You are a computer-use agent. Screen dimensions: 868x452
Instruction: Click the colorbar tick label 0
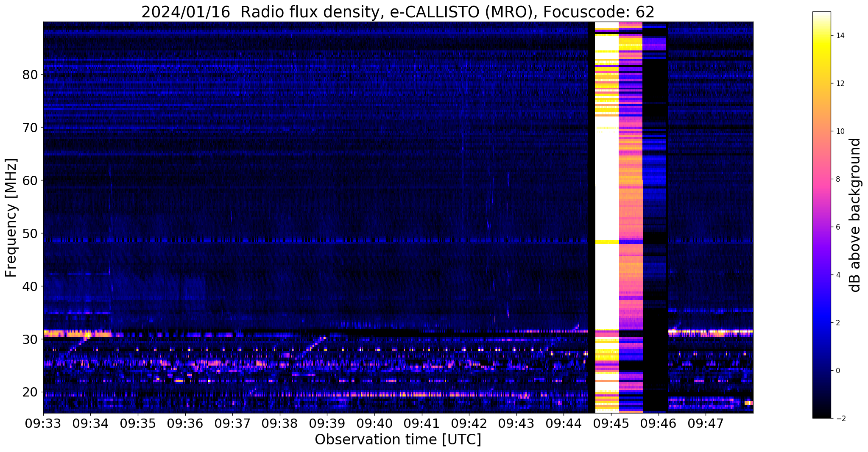click(837, 371)
